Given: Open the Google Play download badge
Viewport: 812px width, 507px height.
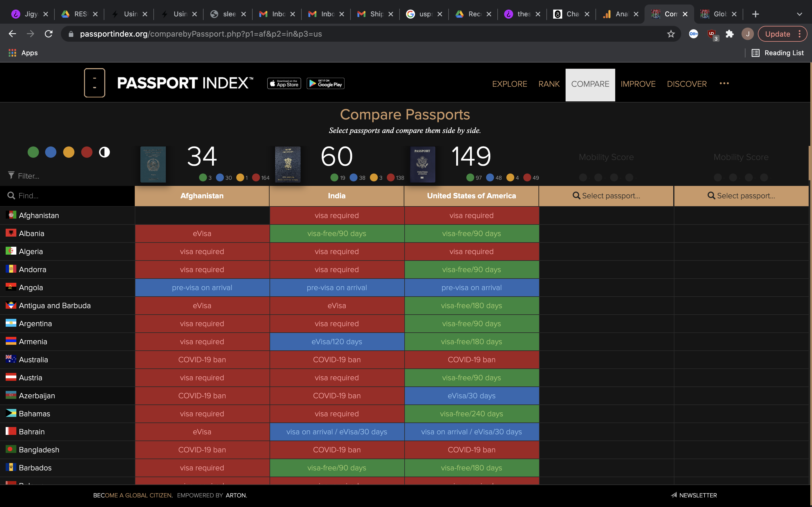Looking at the screenshot, I should click(x=325, y=83).
